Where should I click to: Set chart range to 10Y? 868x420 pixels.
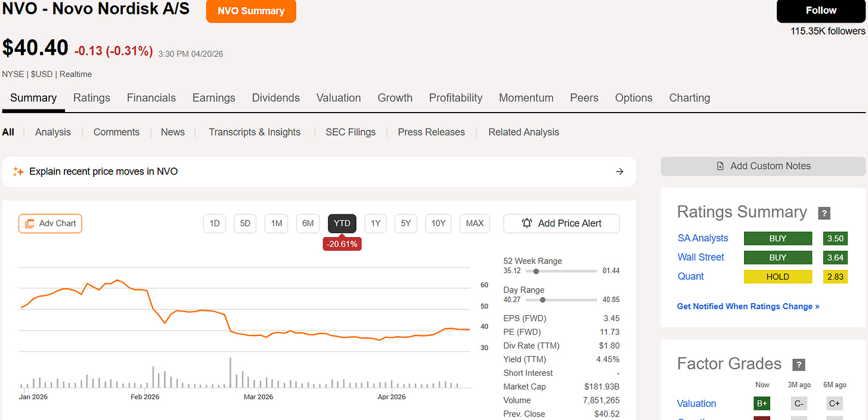tap(438, 223)
